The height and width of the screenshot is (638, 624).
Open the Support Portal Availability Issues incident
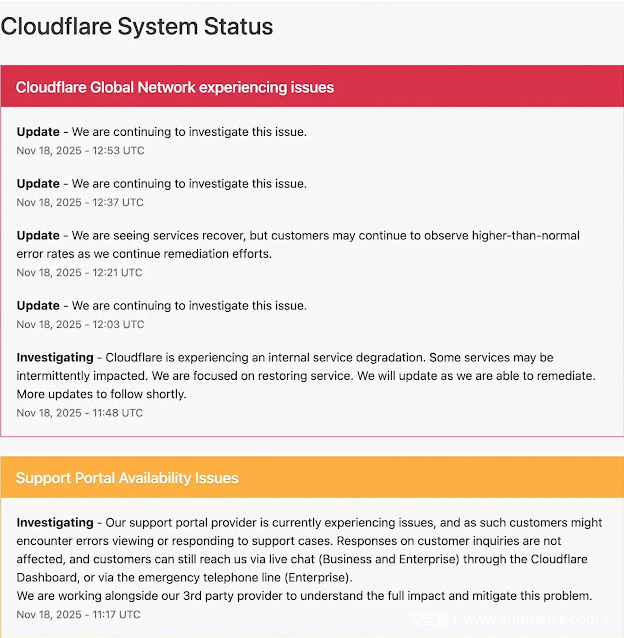pos(127,478)
